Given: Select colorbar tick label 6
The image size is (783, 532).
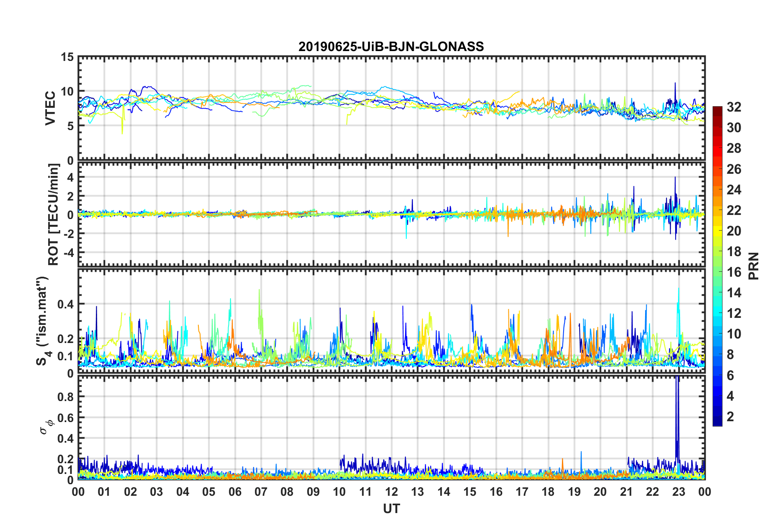Looking at the screenshot, I should point(730,376).
